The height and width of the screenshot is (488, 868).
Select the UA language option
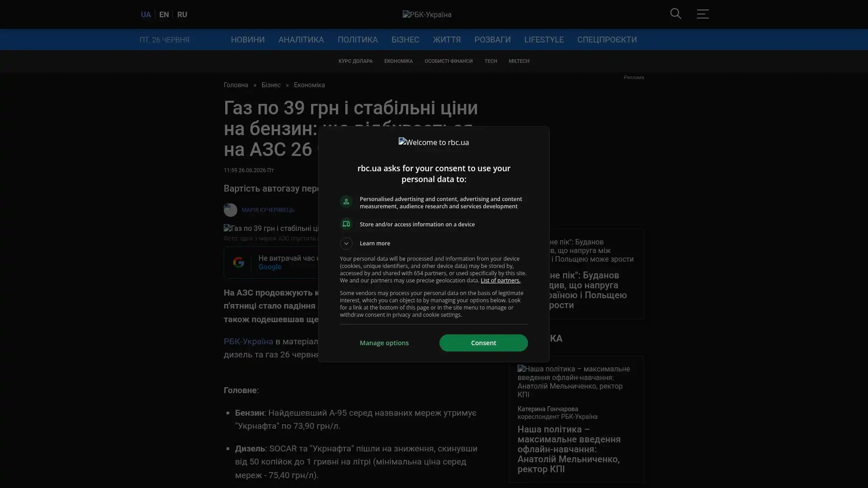[146, 14]
